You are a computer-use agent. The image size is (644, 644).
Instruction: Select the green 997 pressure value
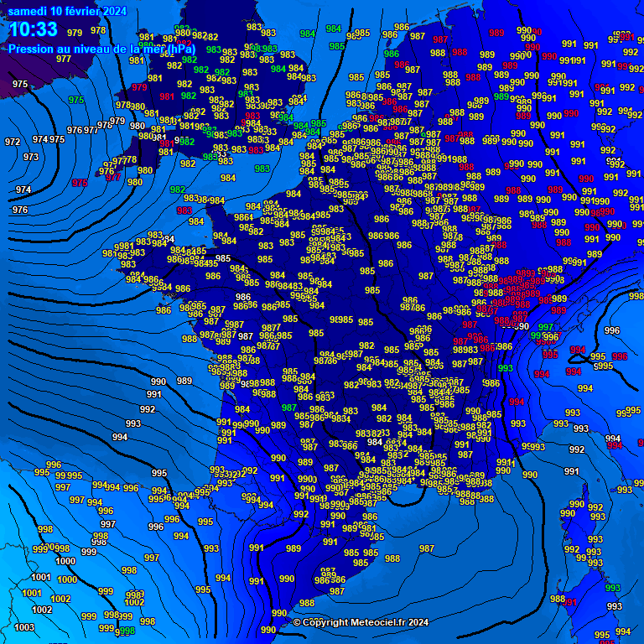(546, 327)
